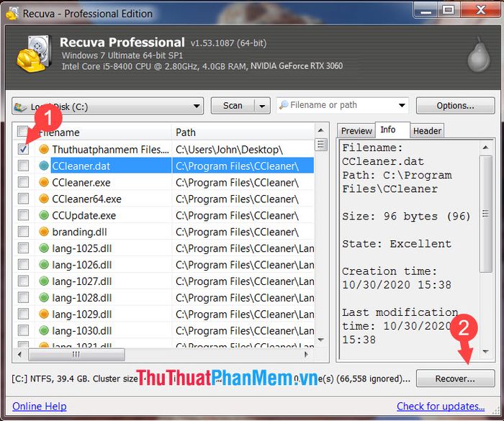
Task: Select the CCleaner64.exe file row
Action: tap(164, 199)
